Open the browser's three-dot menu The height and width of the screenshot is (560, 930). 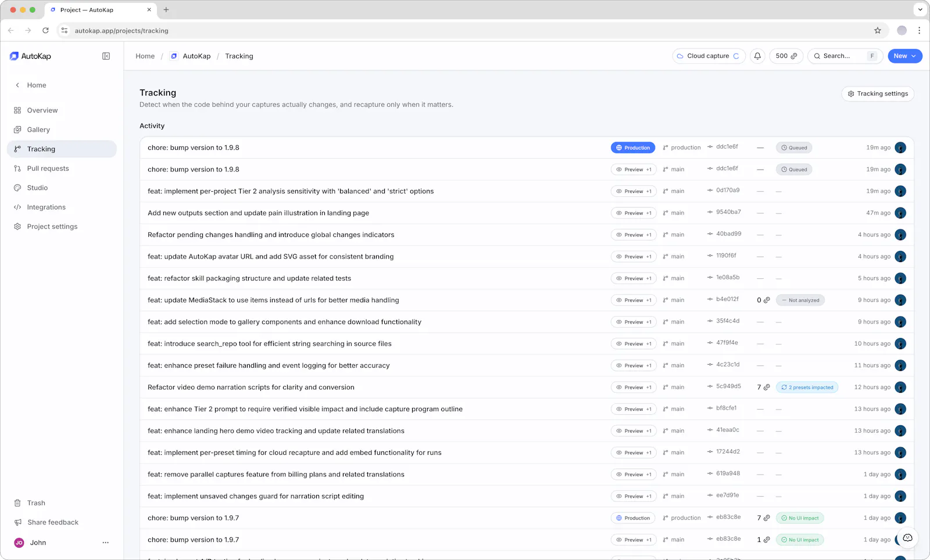(x=919, y=31)
